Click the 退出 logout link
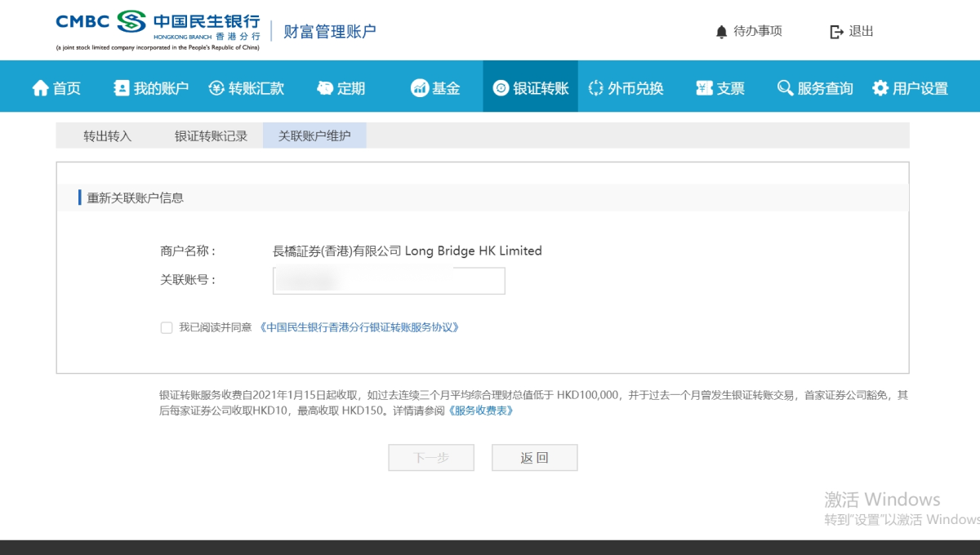The width and height of the screenshot is (980, 555). click(862, 32)
